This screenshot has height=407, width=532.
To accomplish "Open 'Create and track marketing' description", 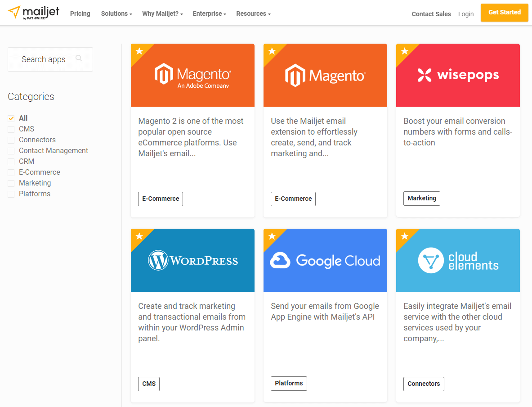I will 192,322.
